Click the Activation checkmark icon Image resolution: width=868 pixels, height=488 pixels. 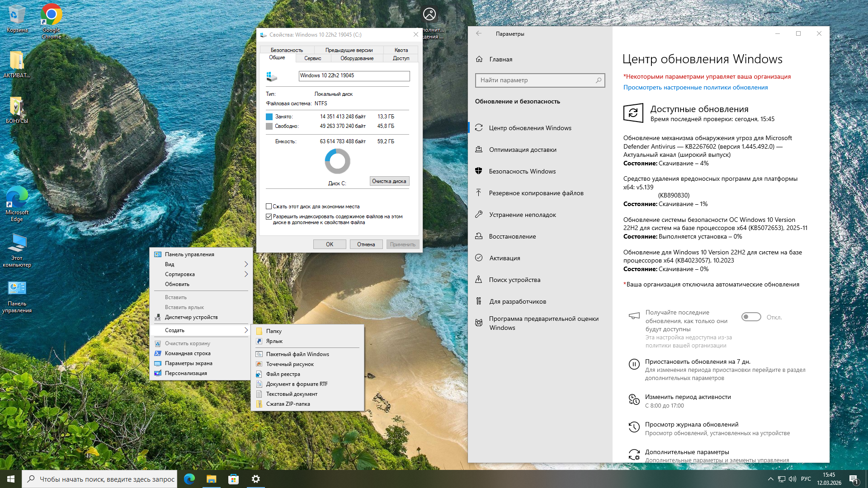click(x=479, y=258)
